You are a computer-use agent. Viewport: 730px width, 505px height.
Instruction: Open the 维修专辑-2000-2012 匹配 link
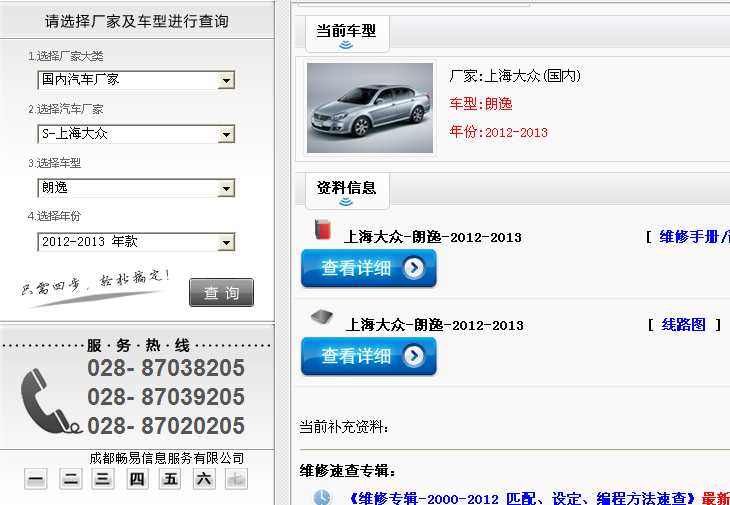point(522,498)
